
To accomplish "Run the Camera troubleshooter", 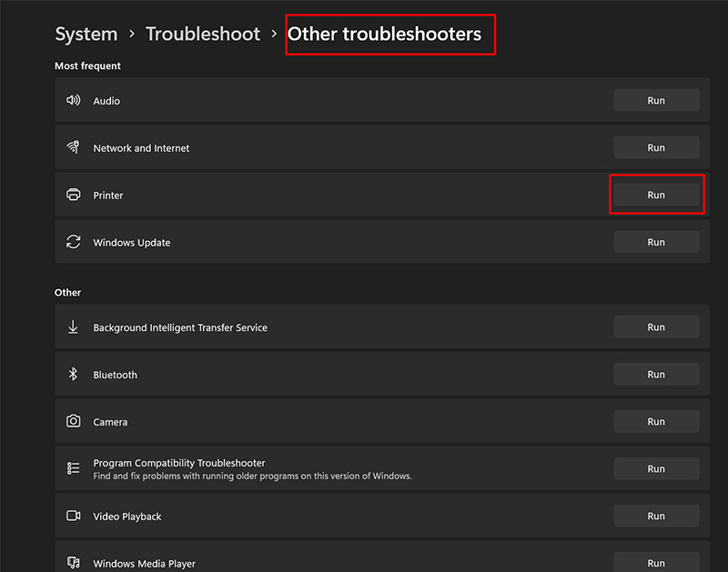I will [x=656, y=422].
